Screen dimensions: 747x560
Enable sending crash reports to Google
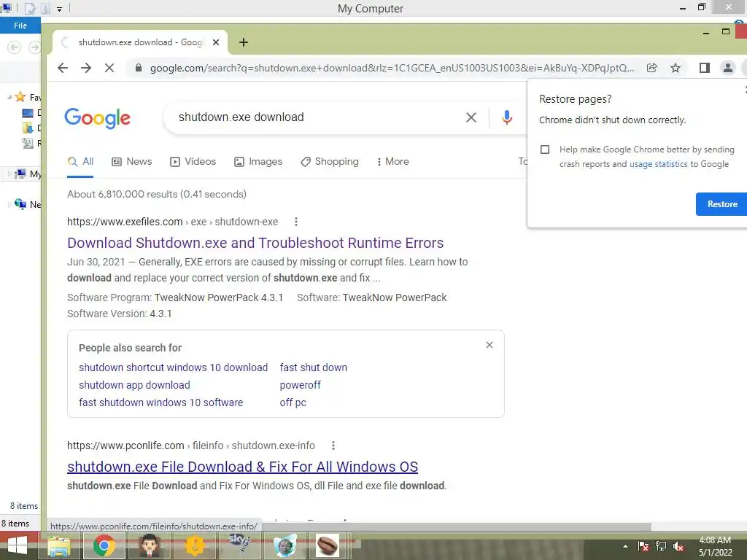coord(545,149)
